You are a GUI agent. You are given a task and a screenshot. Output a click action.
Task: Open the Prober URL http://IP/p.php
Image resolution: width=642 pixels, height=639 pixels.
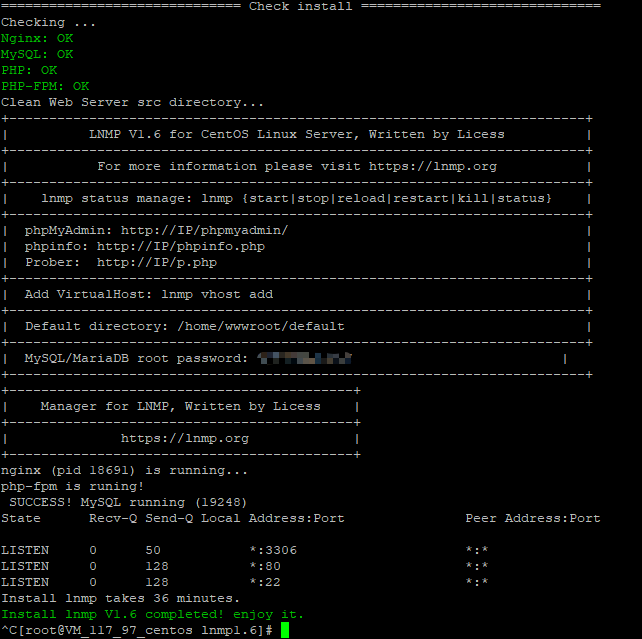[x=156, y=262]
